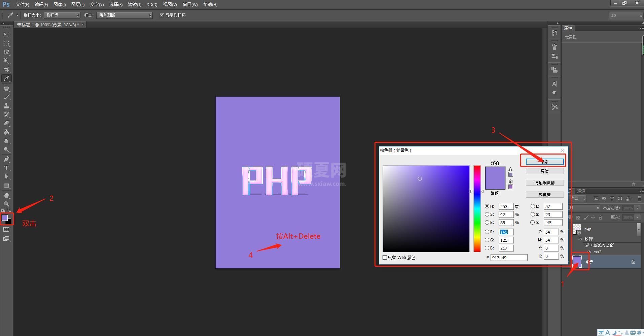This screenshot has height=336, width=644.
Task: Toggle Quick Mask mode icon
Action: 6,230
